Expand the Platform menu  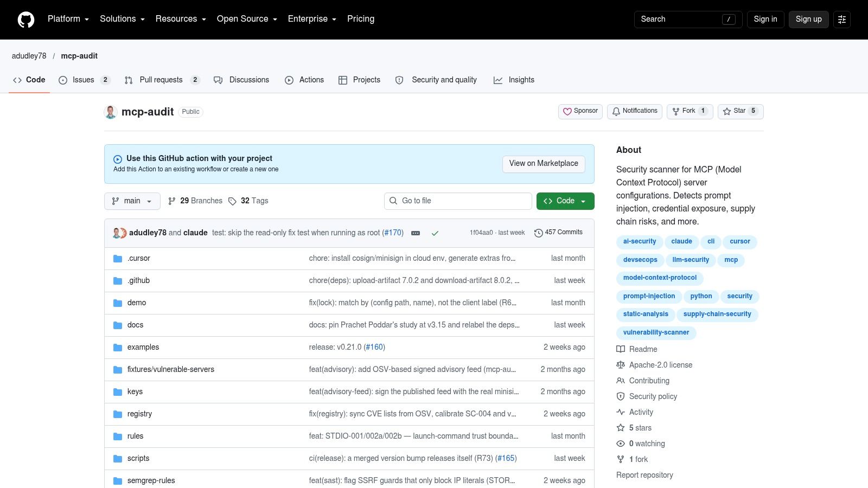point(68,19)
